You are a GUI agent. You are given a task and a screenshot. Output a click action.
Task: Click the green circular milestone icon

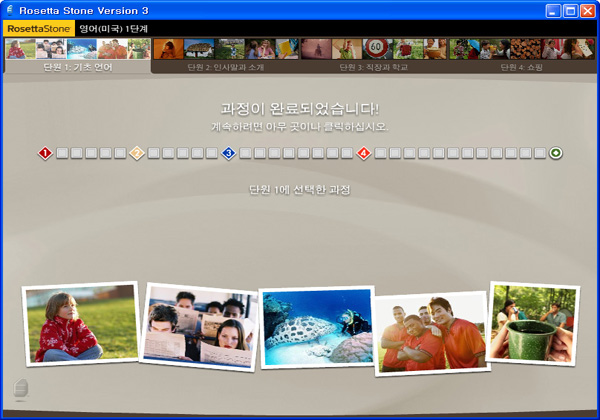tap(556, 153)
